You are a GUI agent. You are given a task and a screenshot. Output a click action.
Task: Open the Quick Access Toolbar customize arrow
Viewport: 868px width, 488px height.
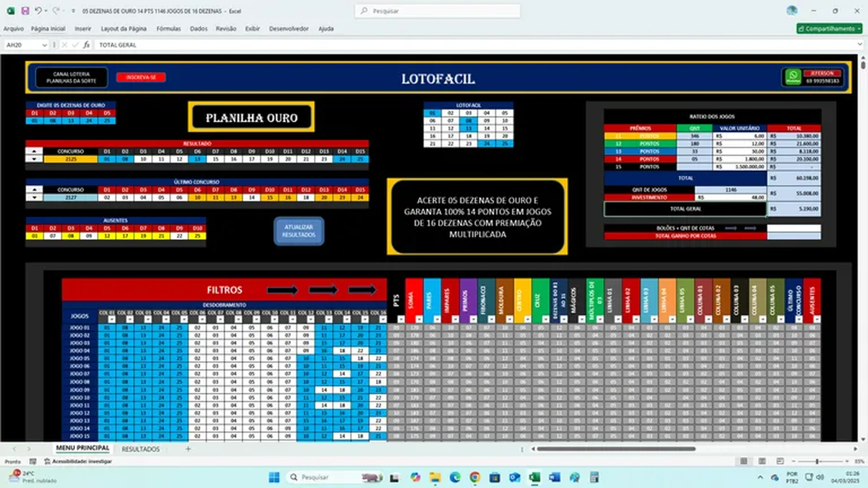(x=73, y=11)
